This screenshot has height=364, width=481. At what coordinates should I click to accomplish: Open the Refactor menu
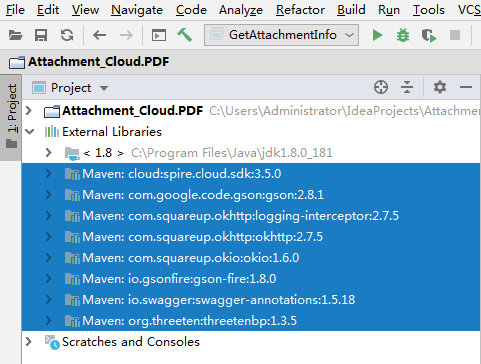(x=300, y=10)
